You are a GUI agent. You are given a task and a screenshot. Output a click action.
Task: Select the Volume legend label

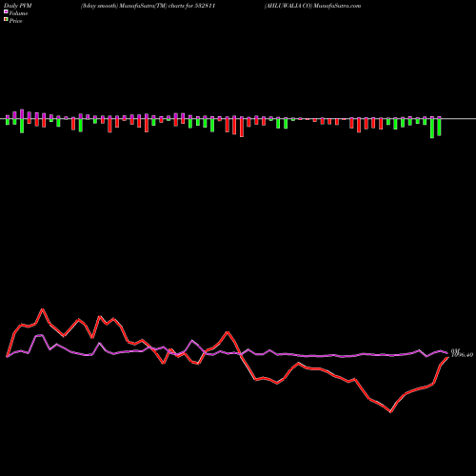[x=18, y=13]
